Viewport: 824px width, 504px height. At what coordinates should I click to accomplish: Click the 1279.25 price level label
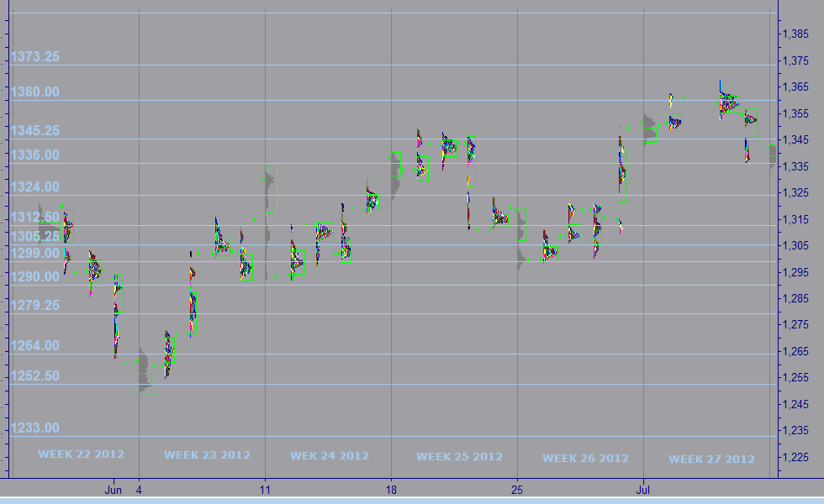(x=35, y=305)
